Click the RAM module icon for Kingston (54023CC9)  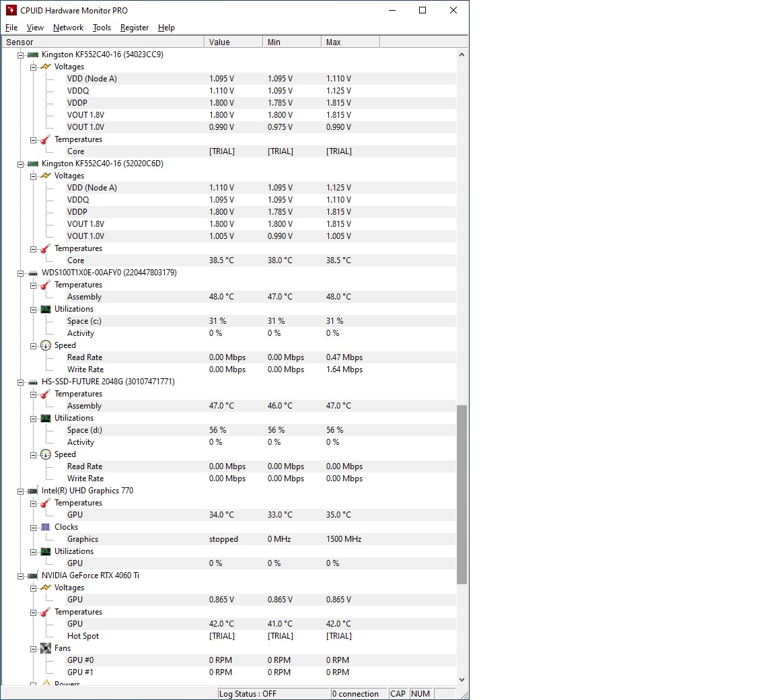pos(33,55)
